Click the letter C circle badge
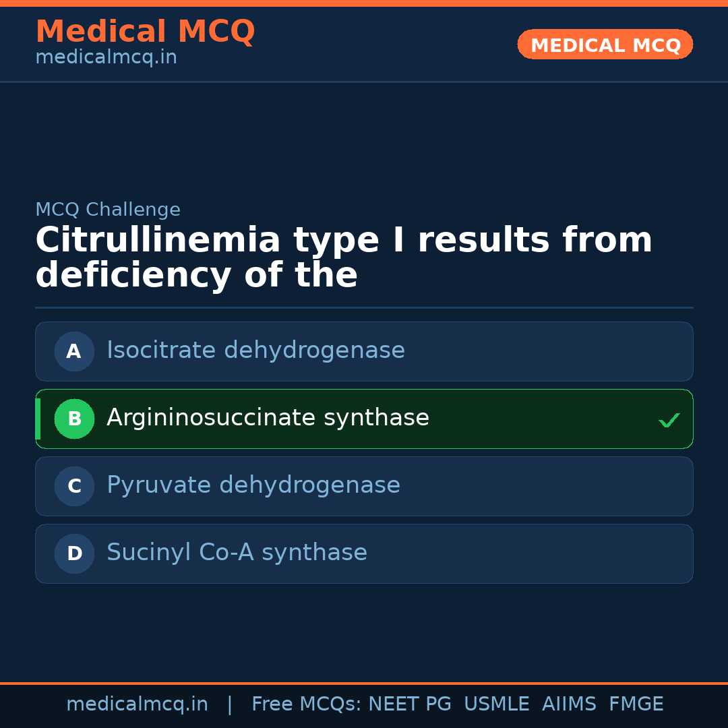The width and height of the screenshot is (728, 728). (74, 486)
